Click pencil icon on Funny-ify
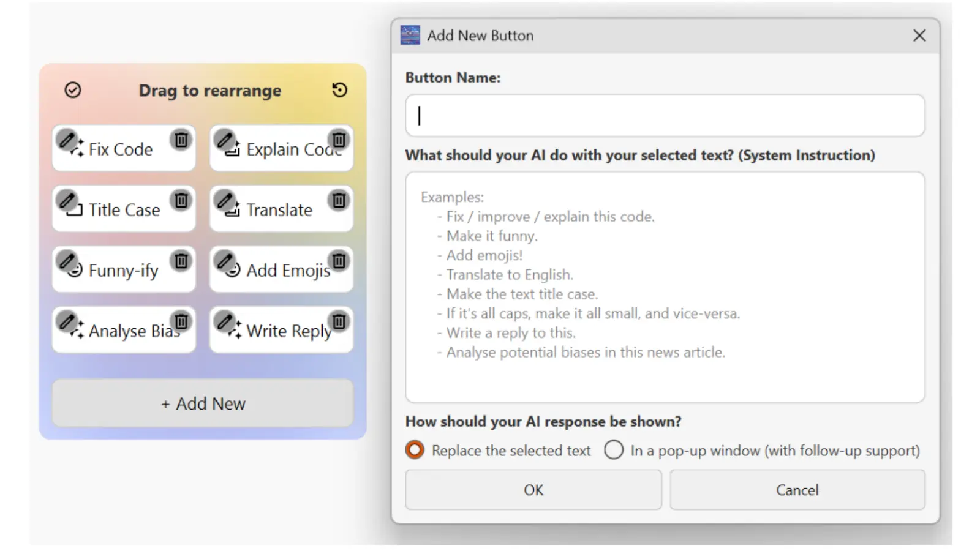This screenshot has width=980, height=551. point(67,261)
